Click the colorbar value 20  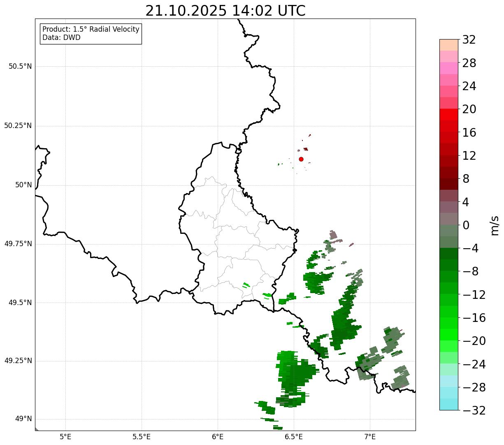tap(469, 109)
